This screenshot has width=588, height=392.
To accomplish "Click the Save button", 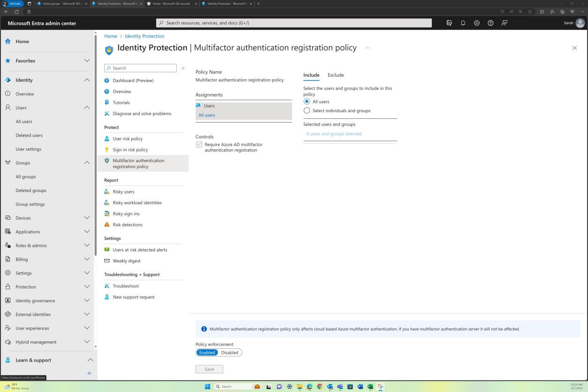I will tap(209, 369).
